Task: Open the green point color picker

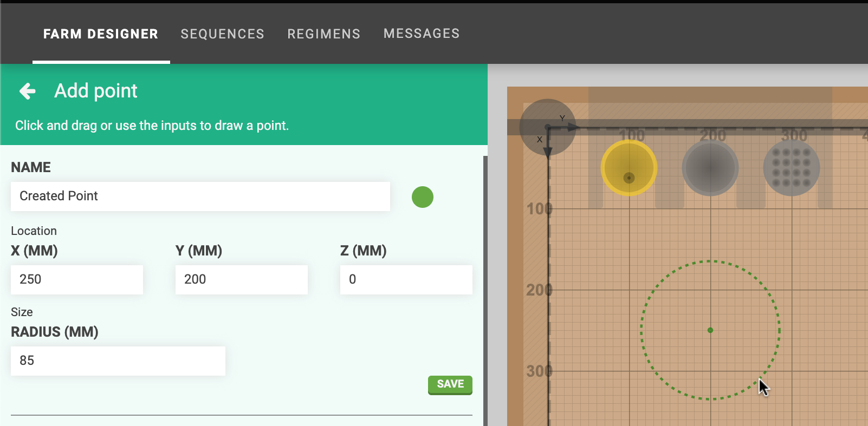Action: coord(422,197)
